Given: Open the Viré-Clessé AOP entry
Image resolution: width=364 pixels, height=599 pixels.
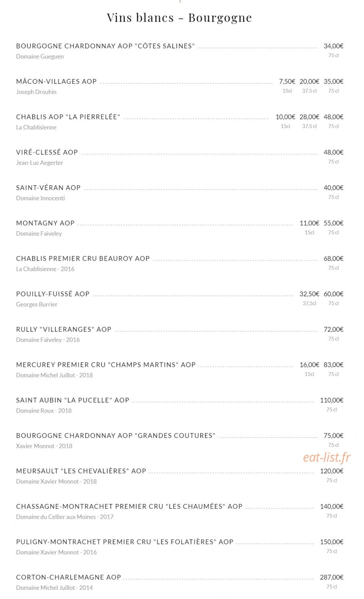Looking at the screenshot, I should click(x=47, y=152).
